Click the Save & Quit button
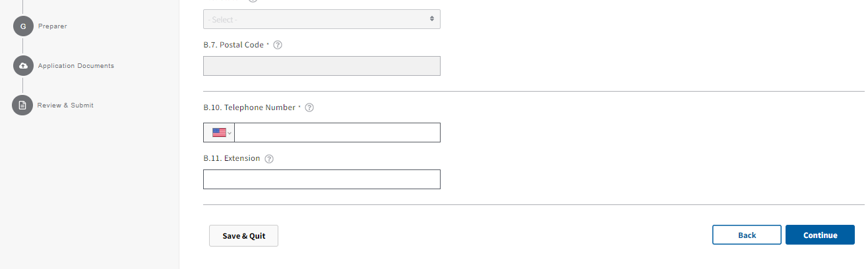 tap(243, 235)
